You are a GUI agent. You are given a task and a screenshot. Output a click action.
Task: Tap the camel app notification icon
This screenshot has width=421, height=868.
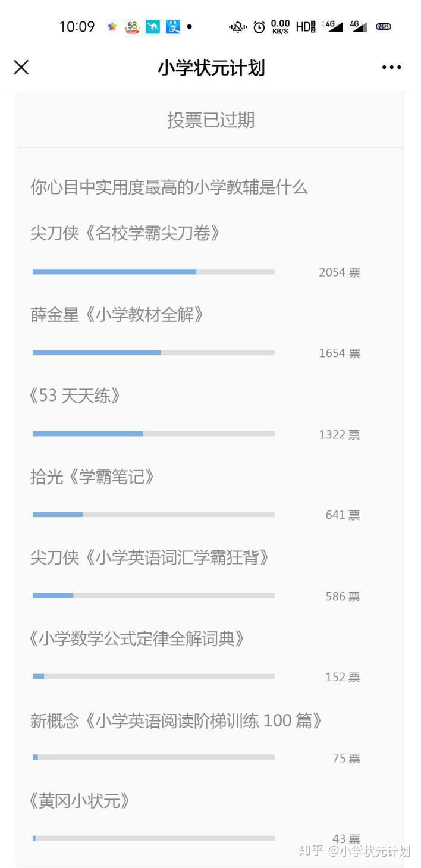(153, 27)
